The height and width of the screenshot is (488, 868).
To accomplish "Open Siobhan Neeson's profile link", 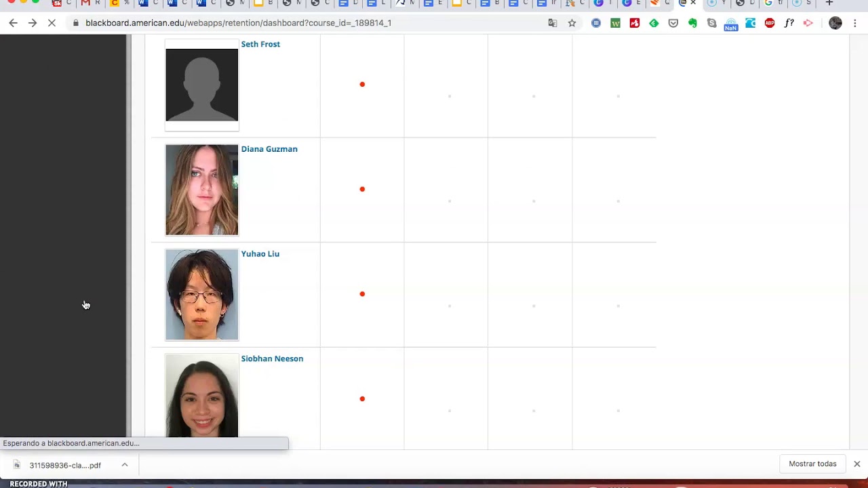I will [272, 359].
